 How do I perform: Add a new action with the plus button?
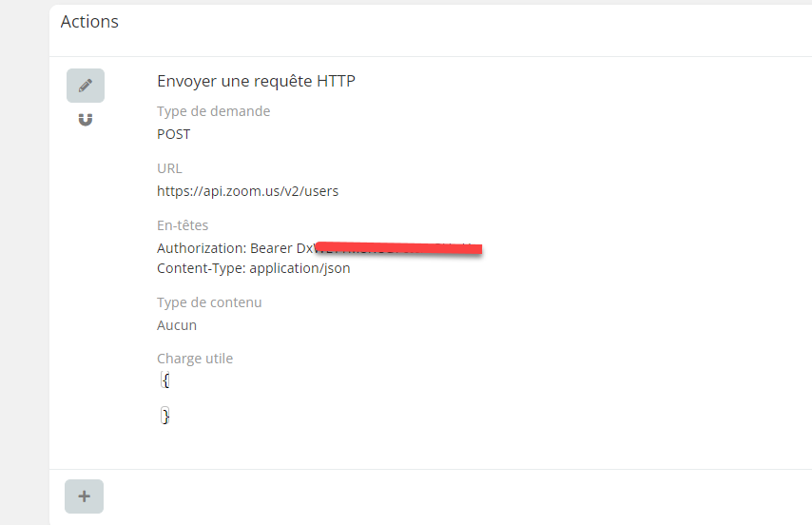tap(84, 496)
